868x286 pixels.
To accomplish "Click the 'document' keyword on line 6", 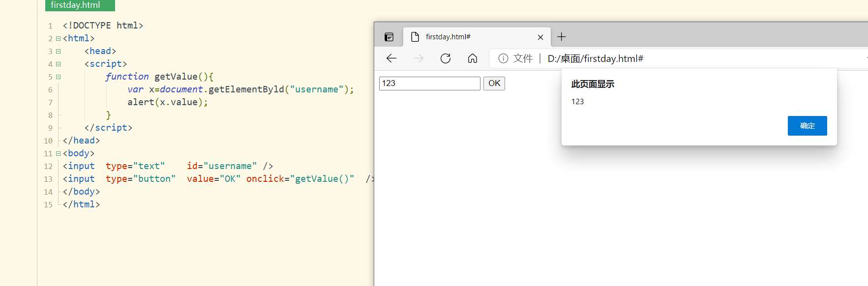I will [181, 89].
